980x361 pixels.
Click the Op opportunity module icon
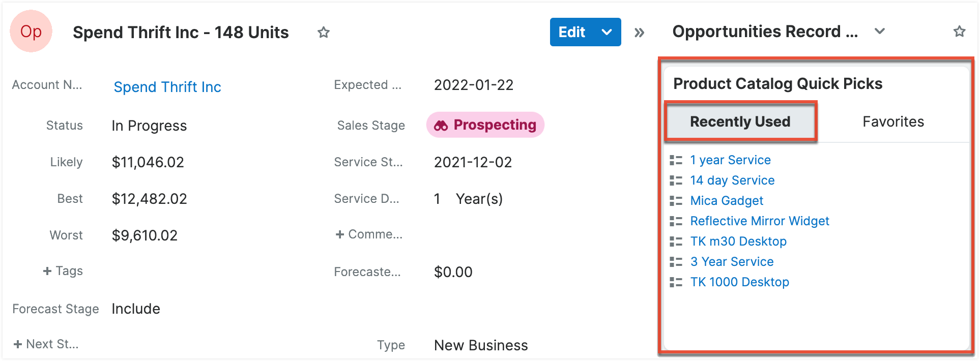[31, 32]
